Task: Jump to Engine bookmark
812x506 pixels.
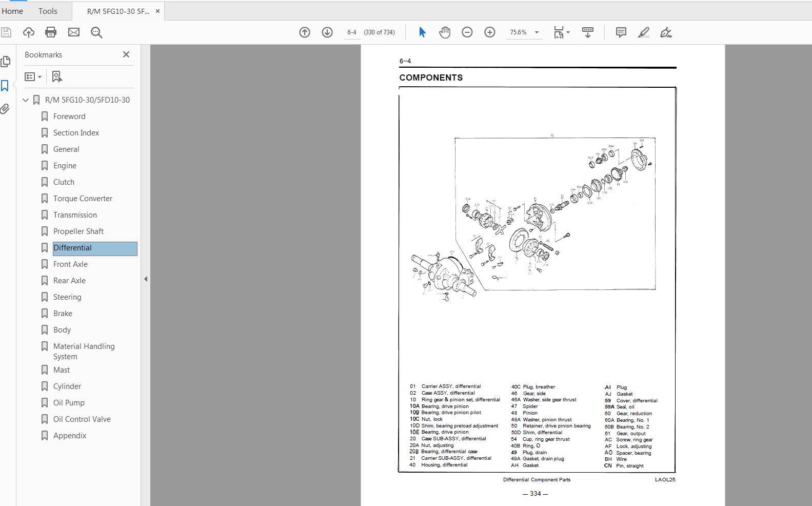Action: pos(65,166)
